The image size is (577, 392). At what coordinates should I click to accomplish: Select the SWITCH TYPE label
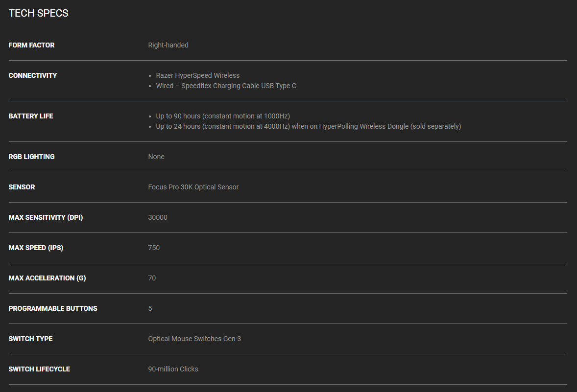[x=30, y=339]
